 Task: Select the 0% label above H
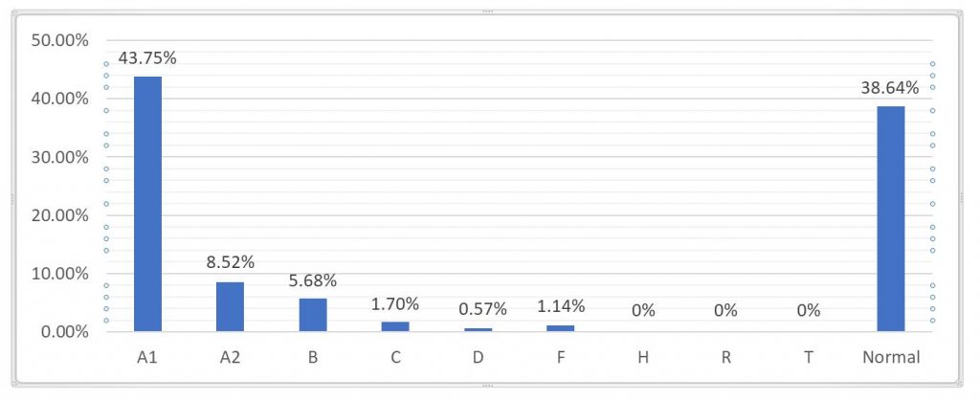tap(642, 310)
